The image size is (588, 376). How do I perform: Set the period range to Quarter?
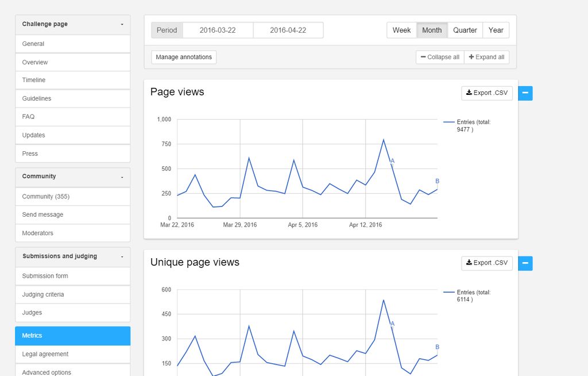pyautogui.click(x=465, y=30)
